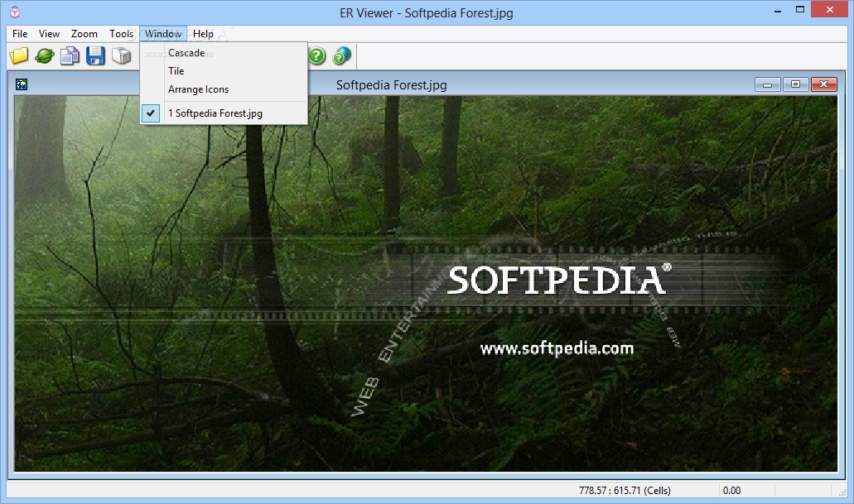Open the View menu
The height and width of the screenshot is (504, 854).
pyautogui.click(x=49, y=34)
